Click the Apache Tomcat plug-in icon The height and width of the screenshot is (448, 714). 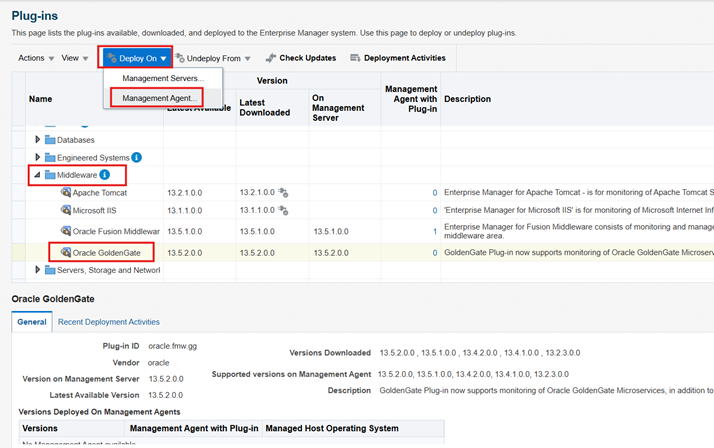(x=66, y=193)
